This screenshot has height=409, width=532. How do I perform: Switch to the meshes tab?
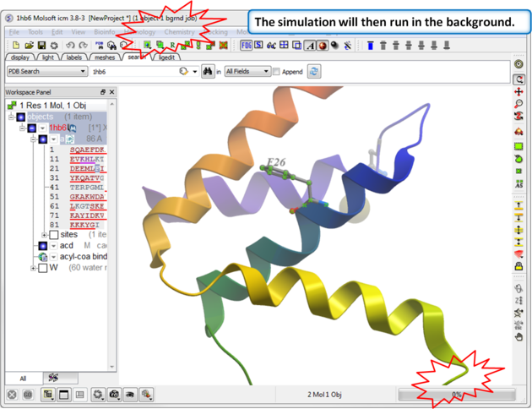(x=103, y=57)
